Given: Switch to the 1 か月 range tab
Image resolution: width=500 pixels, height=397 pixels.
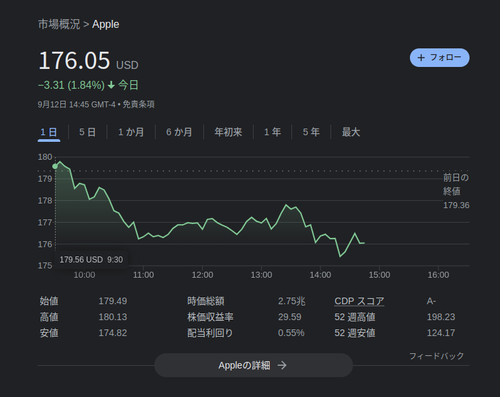Looking at the screenshot, I should pos(131,132).
